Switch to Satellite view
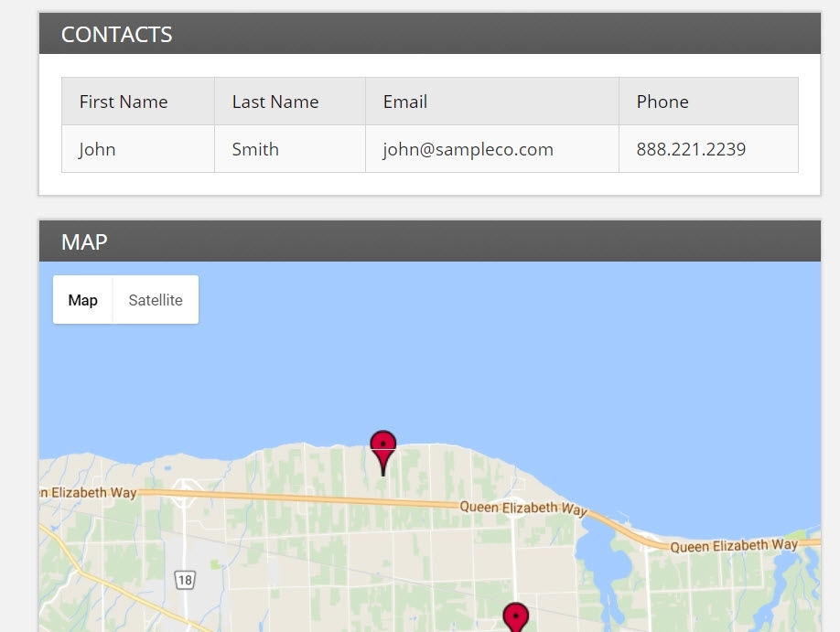The width and height of the screenshot is (840, 632). coord(156,300)
